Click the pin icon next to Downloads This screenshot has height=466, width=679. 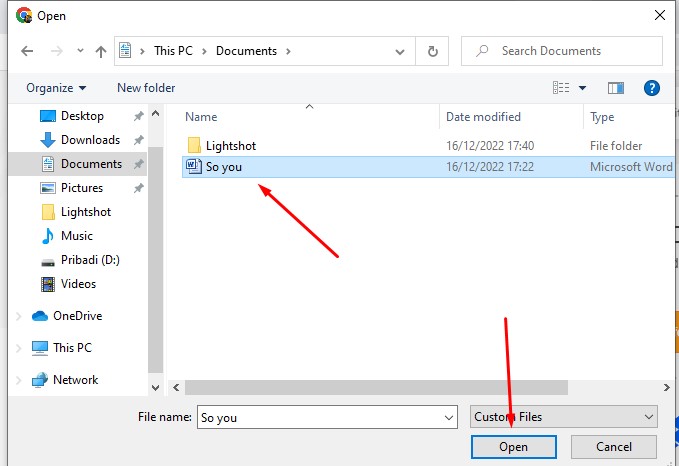click(139, 140)
